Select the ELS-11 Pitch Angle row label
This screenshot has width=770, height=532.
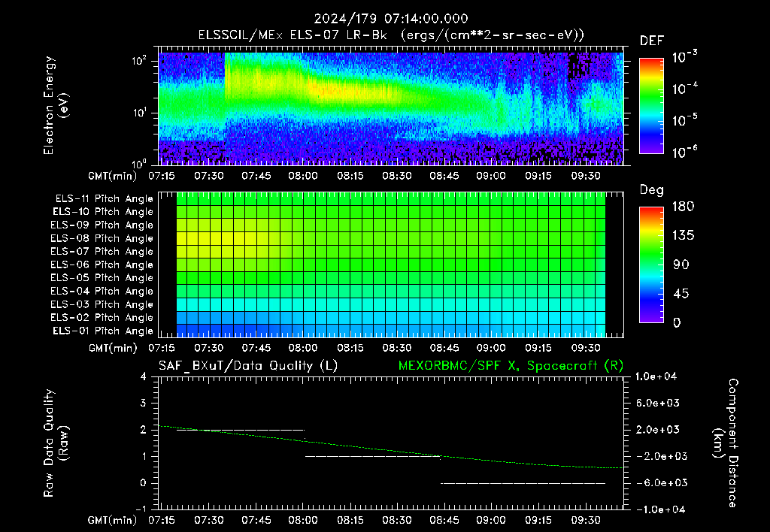pyautogui.click(x=104, y=199)
